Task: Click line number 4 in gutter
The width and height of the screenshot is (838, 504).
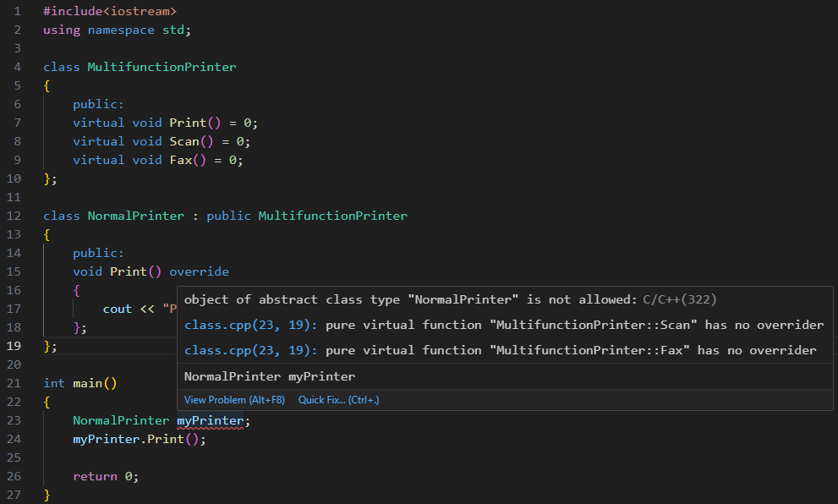Action: (17, 67)
